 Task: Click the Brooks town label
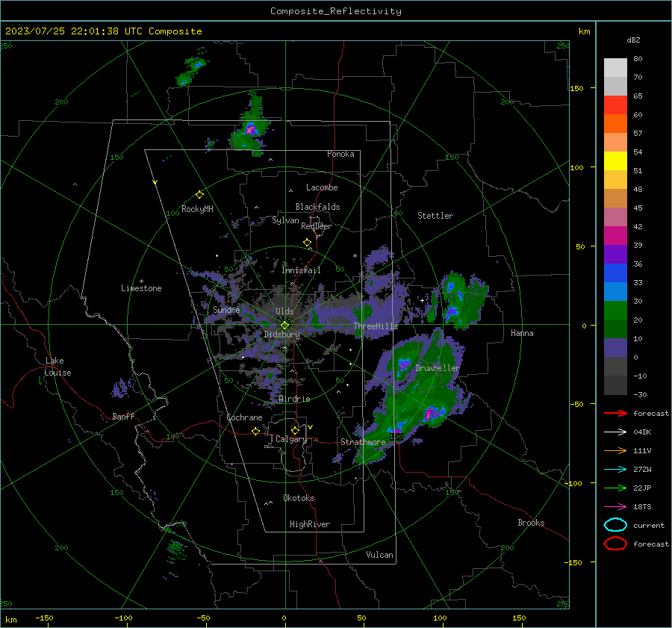[531, 523]
